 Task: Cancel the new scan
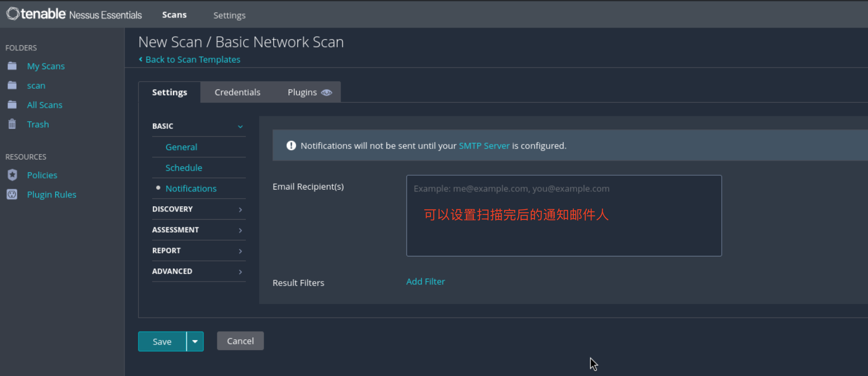pos(240,341)
